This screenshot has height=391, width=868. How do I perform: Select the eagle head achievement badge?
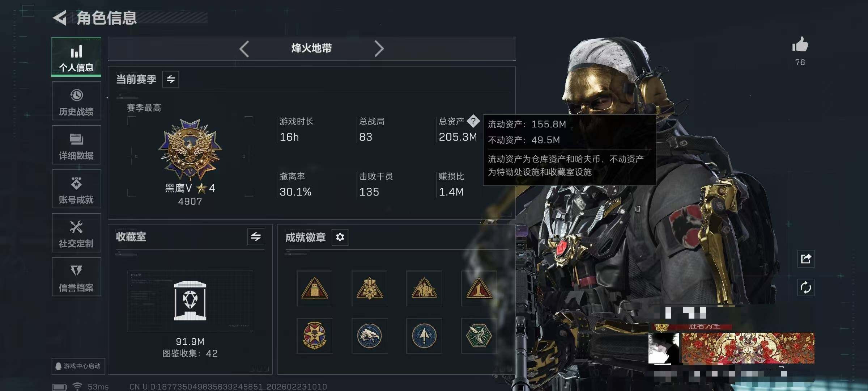click(369, 336)
